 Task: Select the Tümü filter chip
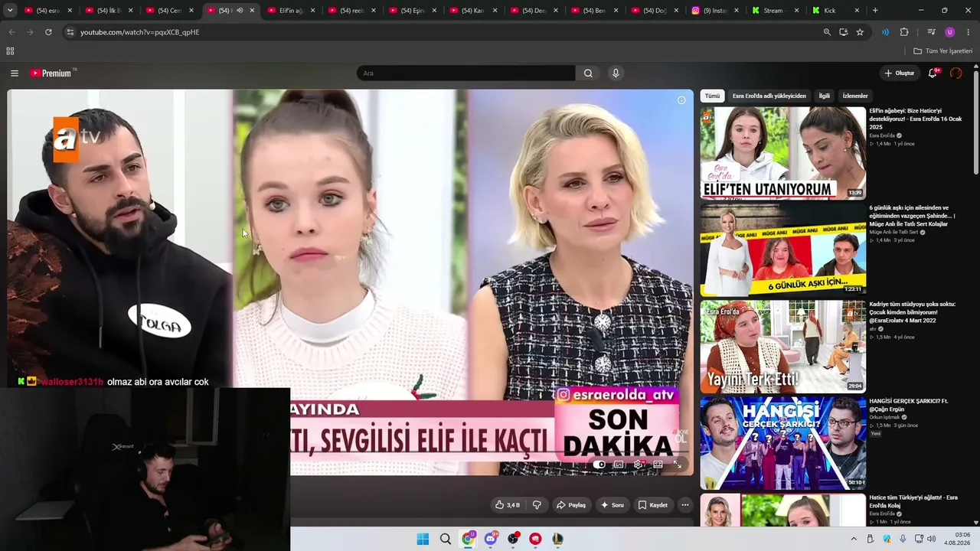coord(712,96)
